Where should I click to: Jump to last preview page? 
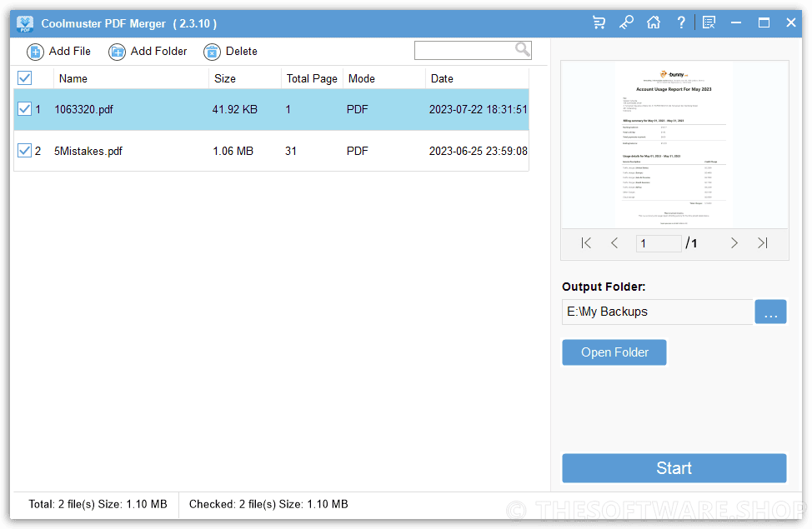tap(762, 242)
